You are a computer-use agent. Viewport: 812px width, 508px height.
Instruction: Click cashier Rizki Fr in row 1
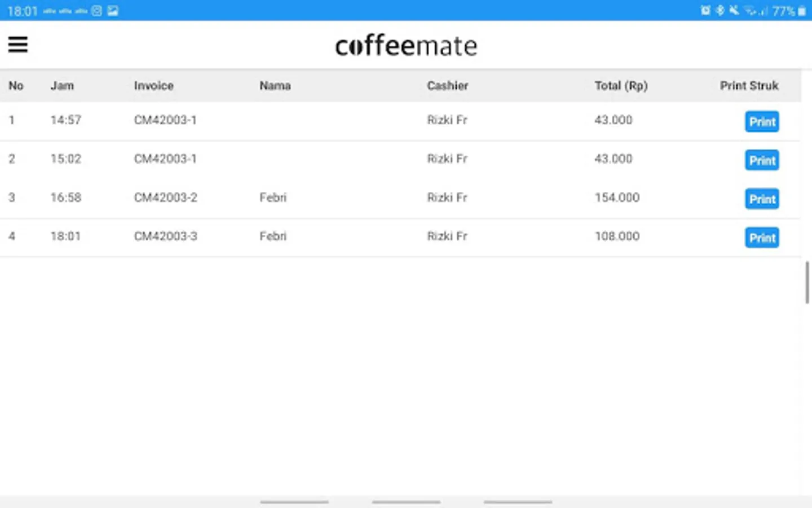click(447, 120)
